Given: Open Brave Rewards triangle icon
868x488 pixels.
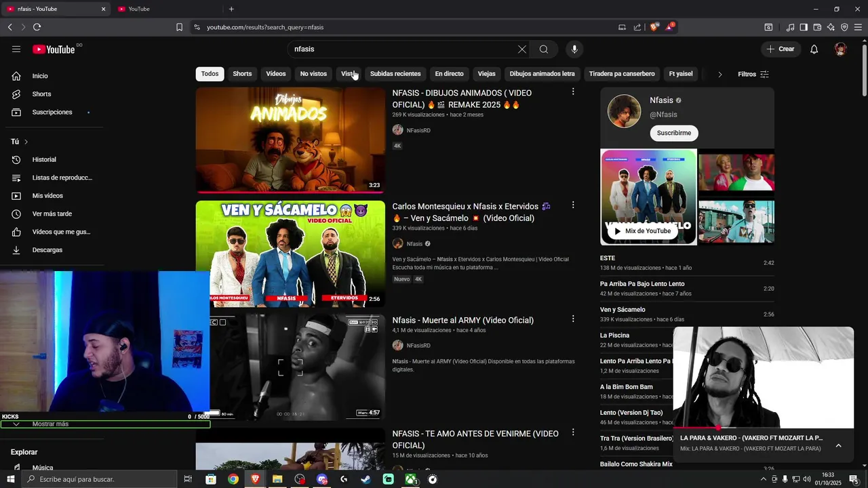Looking at the screenshot, I should [670, 27].
